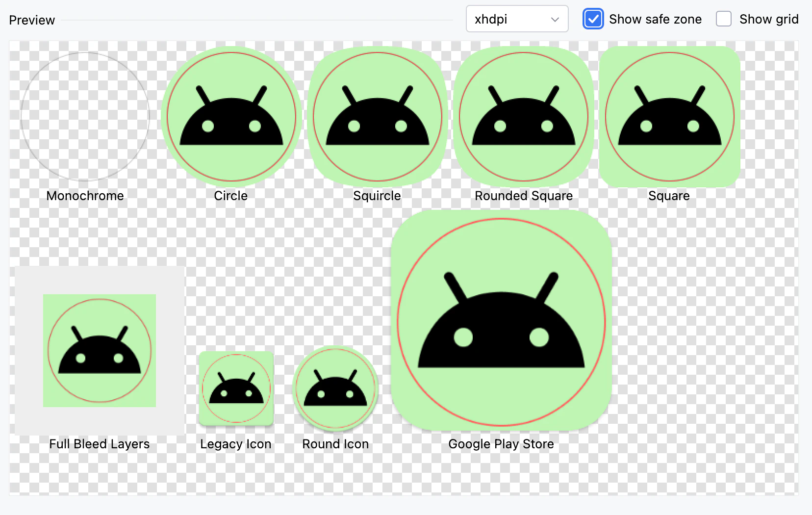Click the Show safe zone label text
Screen dimensions: 812x515
click(656, 19)
